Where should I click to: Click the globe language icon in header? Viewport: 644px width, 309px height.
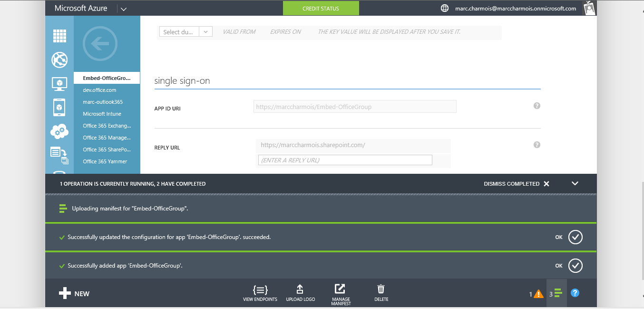point(445,8)
